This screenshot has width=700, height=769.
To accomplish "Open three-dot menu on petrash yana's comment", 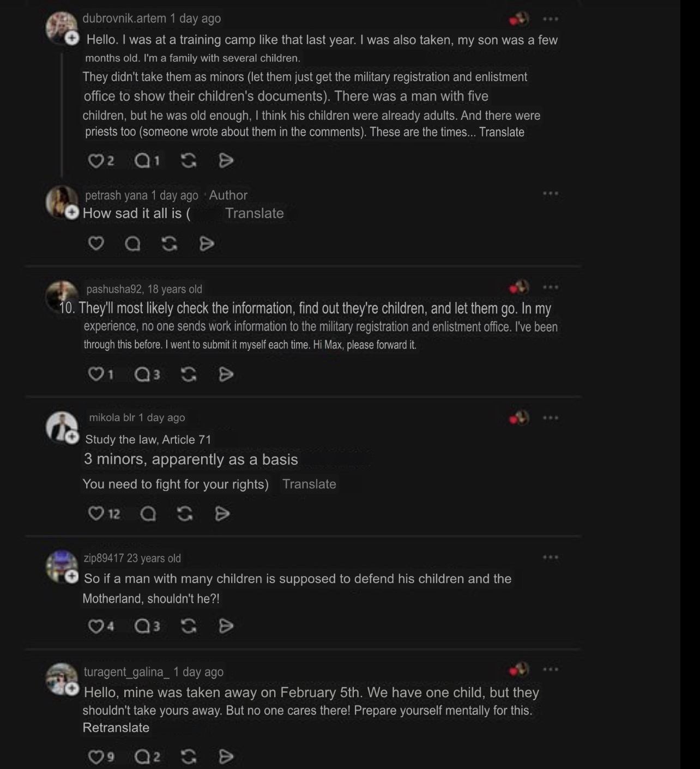I will click(551, 193).
